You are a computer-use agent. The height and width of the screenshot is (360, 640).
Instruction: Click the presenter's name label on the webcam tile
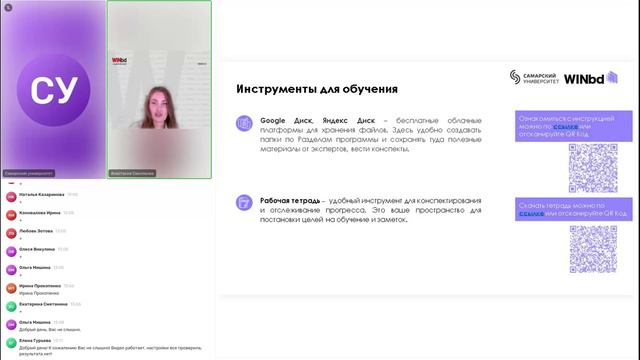133,173
